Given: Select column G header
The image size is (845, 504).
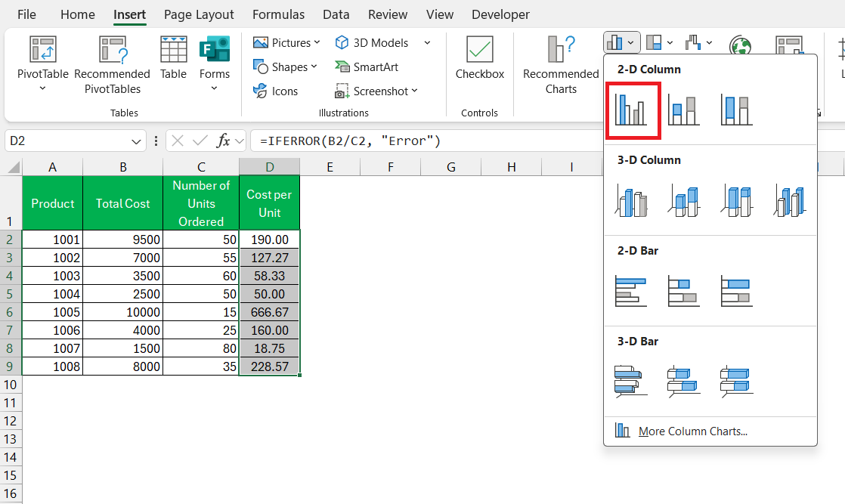Looking at the screenshot, I should coord(451,167).
